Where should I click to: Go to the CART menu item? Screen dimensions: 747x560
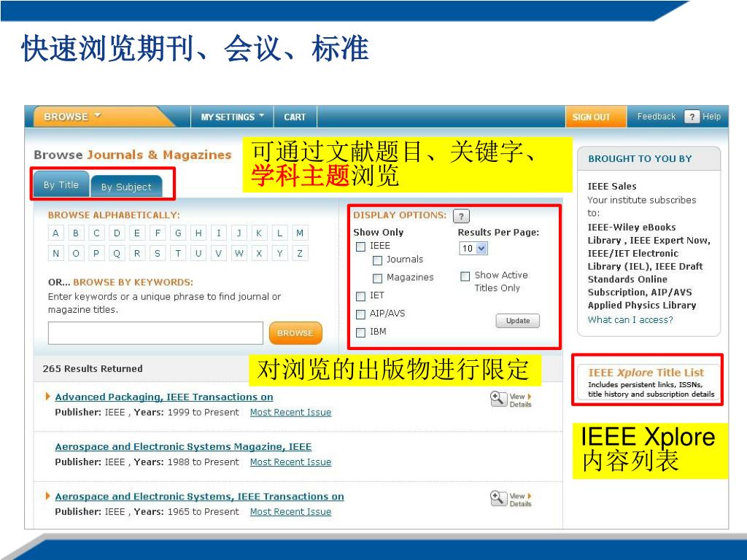tap(295, 117)
